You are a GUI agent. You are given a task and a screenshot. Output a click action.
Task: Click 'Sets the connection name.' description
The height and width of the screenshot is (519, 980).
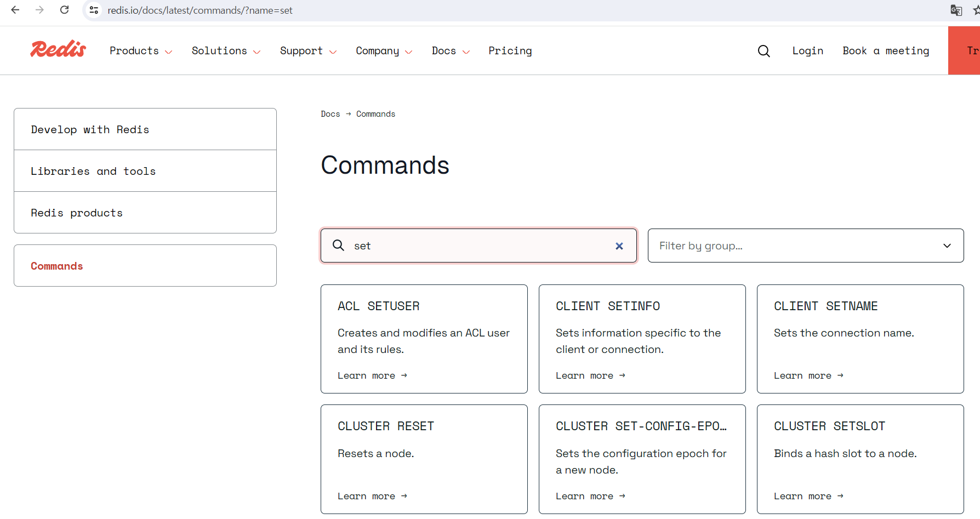coord(844,333)
